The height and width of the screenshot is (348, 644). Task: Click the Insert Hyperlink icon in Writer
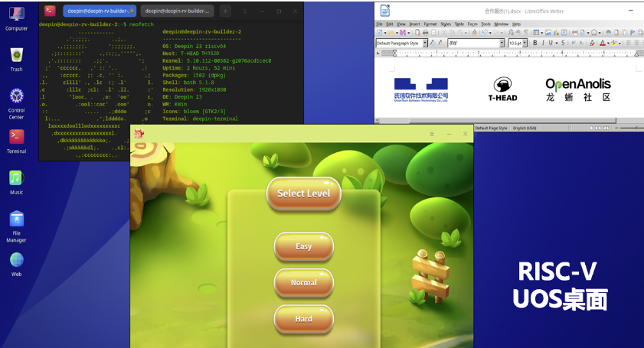pyautogui.click(x=609, y=32)
